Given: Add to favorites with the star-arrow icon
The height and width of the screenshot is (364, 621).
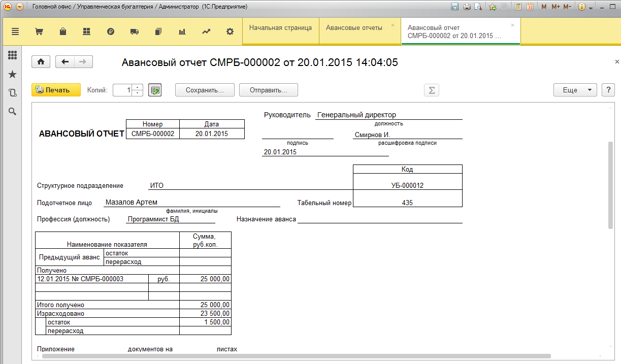Looking at the screenshot, I should point(492,7).
